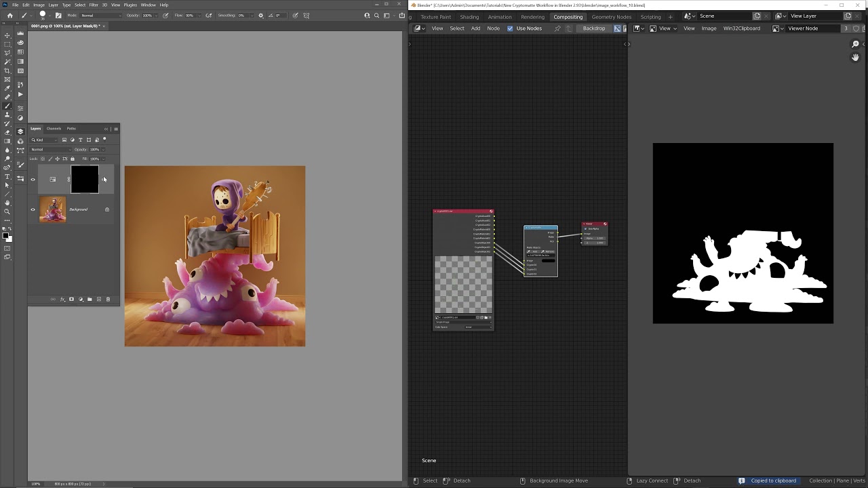Hide the Background layer via eye icon
The width and height of the screenshot is (868, 488).
coord(33,209)
